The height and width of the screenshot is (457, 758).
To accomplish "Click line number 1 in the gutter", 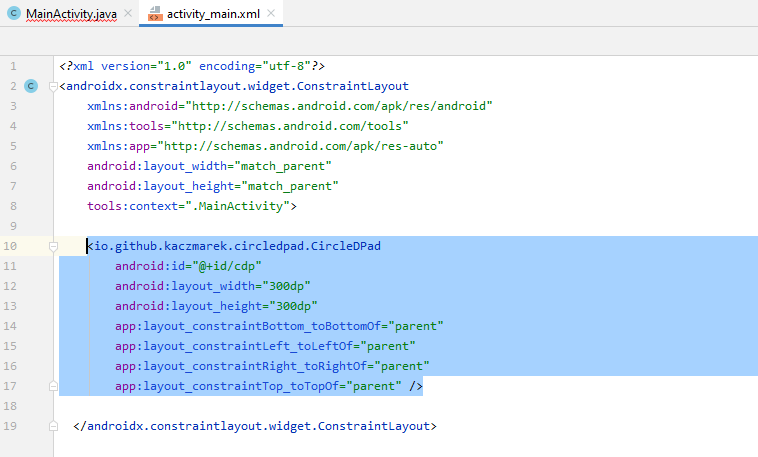I will pos(13,66).
